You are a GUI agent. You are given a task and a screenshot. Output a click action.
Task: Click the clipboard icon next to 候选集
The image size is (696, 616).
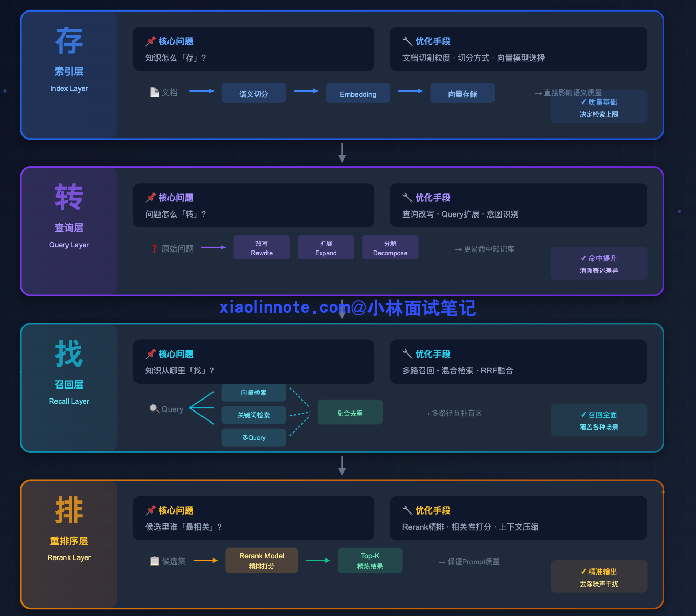154,562
